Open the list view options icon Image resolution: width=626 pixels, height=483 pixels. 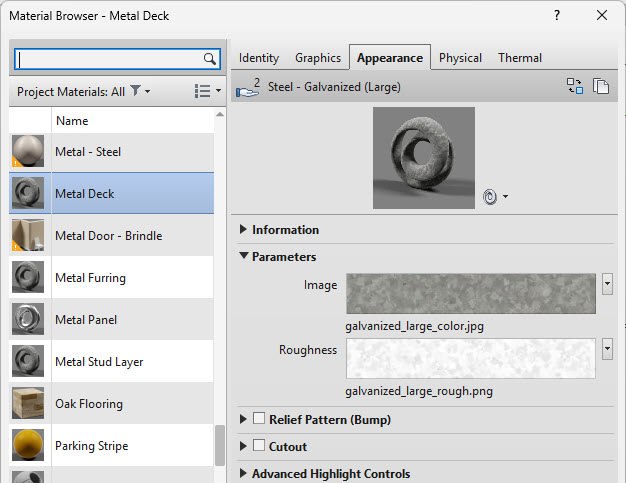(202, 91)
